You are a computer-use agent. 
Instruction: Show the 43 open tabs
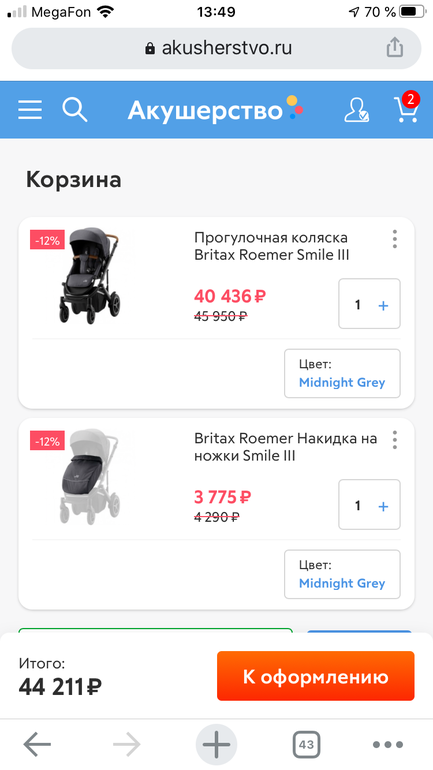tap(306, 744)
